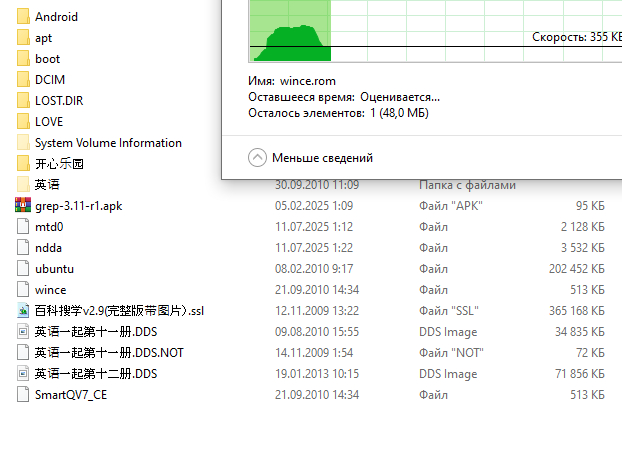Viewport: 622px width, 471px height.
Task: Click the Меньше сведений label
Action: click(322, 158)
